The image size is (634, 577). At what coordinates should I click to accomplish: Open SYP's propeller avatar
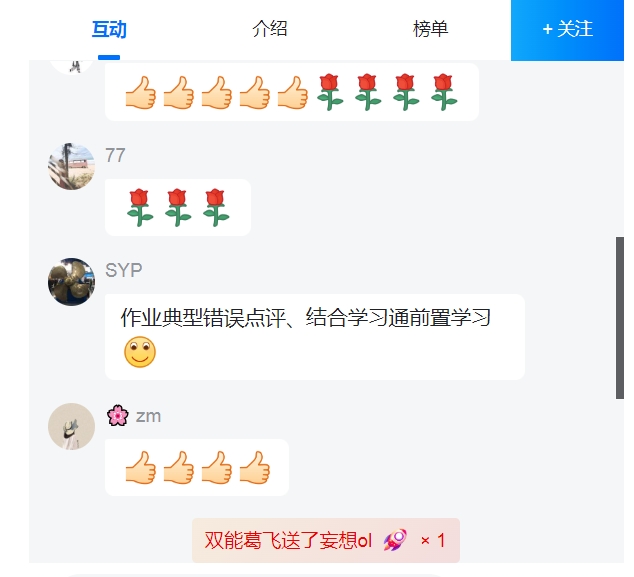click(x=72, y=281)
